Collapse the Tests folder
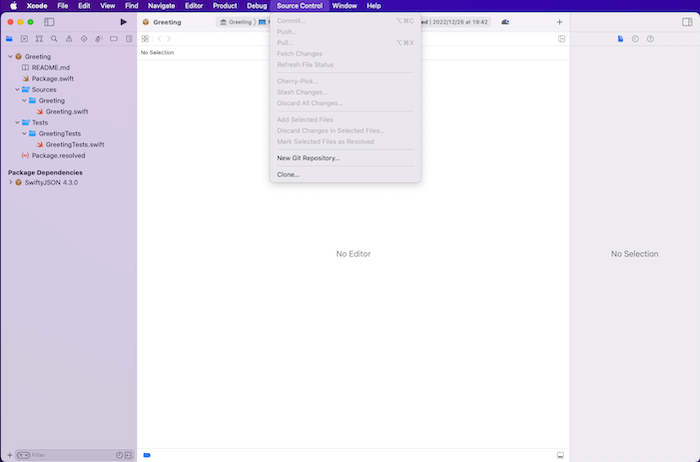Image resolution: width=700 pixels, height=462 pixels. point(17,122)
